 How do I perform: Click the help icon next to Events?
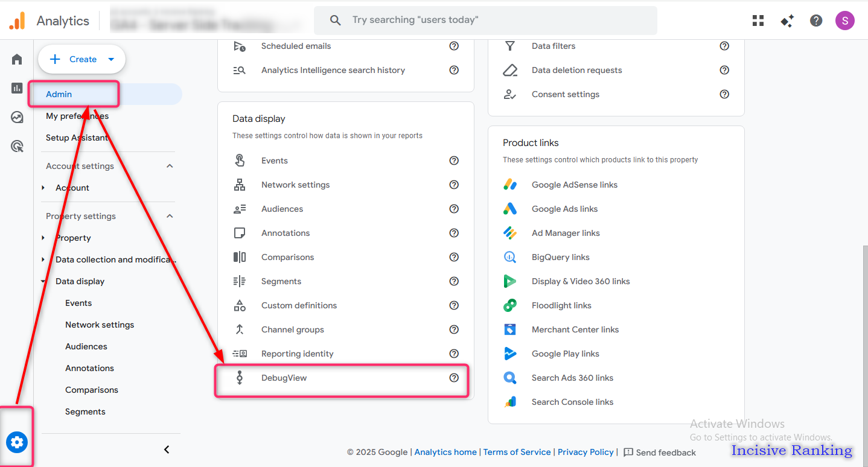click(454, 160)
